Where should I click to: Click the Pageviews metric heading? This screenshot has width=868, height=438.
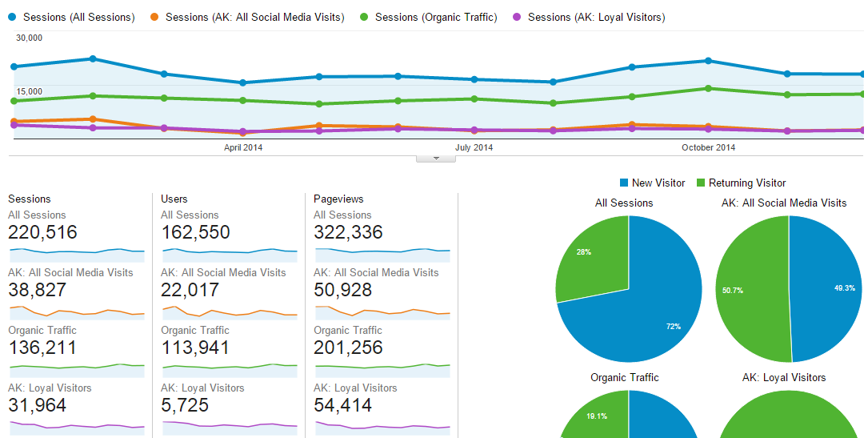[338, 199]
